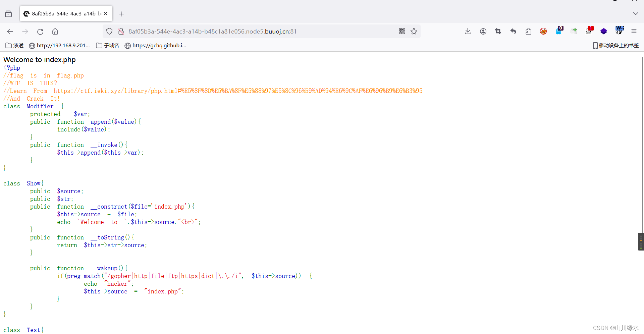The height and width of the screenshot is (334, 644).
Task: Click the 'include($value);' code line
Action: 84,129
